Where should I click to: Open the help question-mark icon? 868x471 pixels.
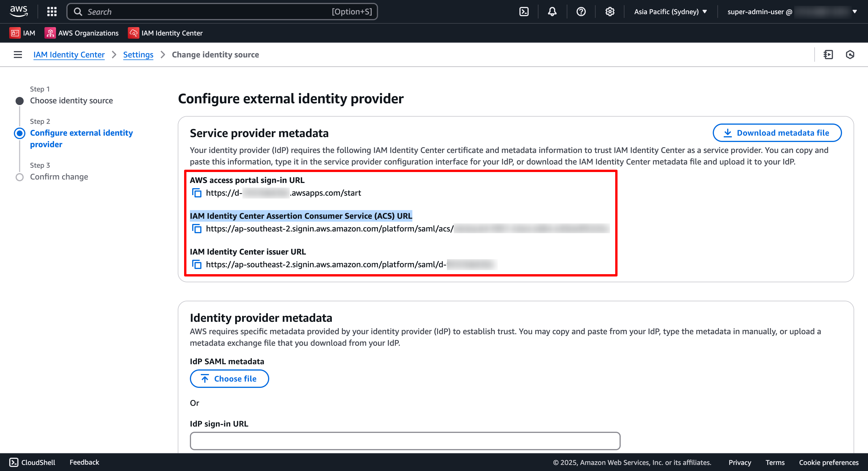[x=581, y=11]
